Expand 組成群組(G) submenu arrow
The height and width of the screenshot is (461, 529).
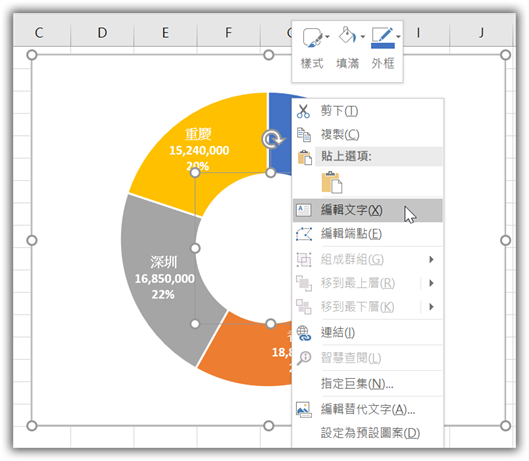click(x=431, y=260)
